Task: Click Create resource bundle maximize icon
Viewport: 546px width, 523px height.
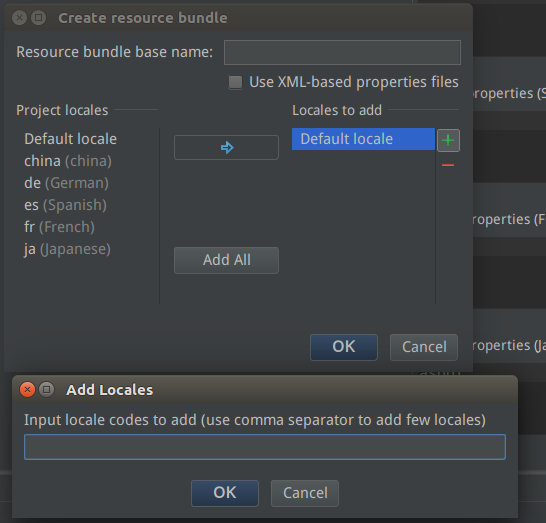Action: pyautogui.click(x=38, y=17)
